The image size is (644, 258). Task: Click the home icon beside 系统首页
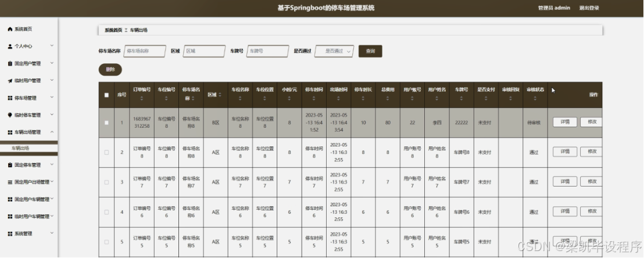[10, 29]
